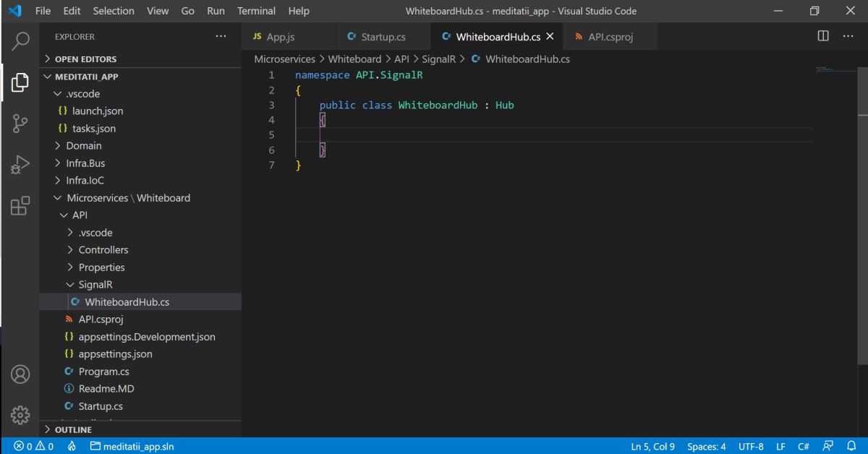Open Explorer Views and More Actions ellipsis
This screenshot has height=454, width=868.
[x=221, y=36]
